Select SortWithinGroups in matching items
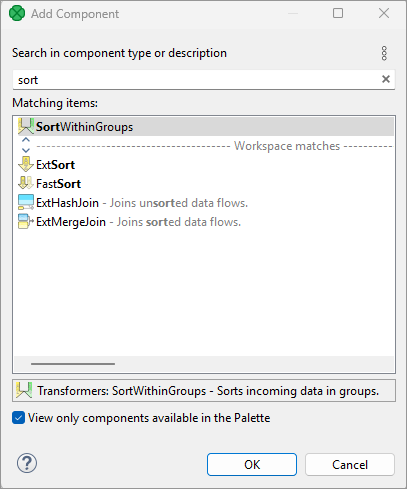407x489 pixels. [205, 126]
